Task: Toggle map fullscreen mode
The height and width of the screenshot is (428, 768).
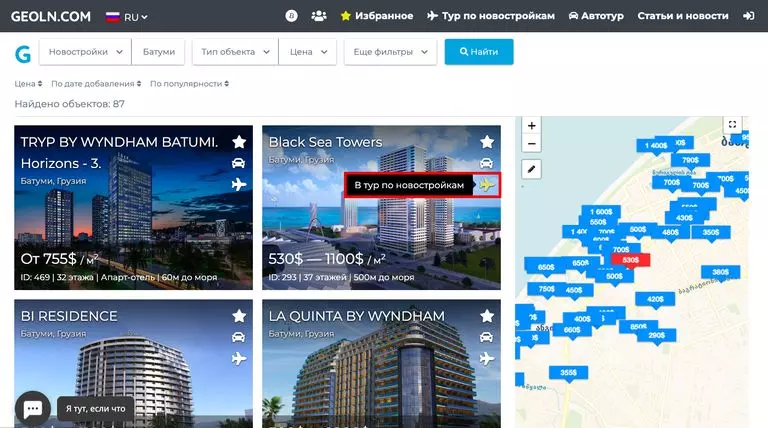Action: point(732,124)
